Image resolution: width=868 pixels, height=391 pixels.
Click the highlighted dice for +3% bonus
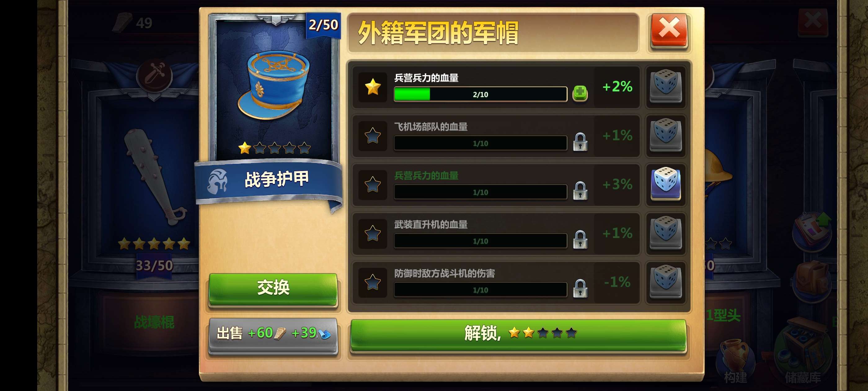[666, 184]
